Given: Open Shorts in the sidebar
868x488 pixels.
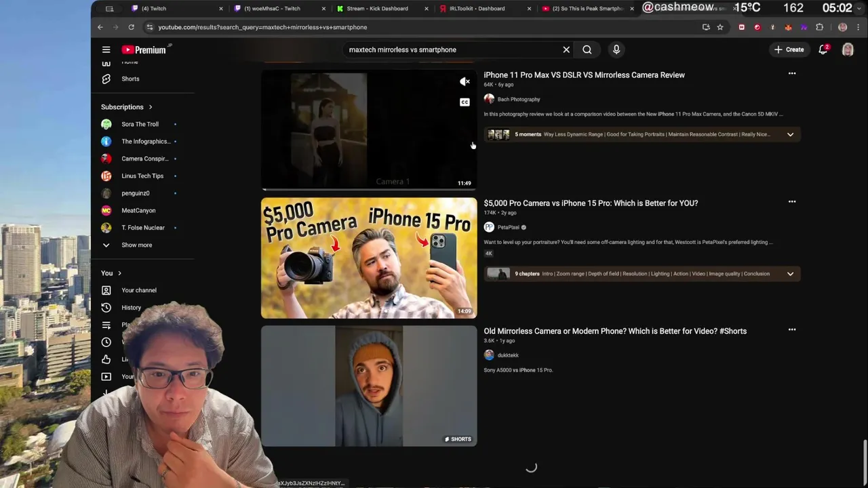Looking at the screenshot, I should pyautogui.click(x=130, y=79).
